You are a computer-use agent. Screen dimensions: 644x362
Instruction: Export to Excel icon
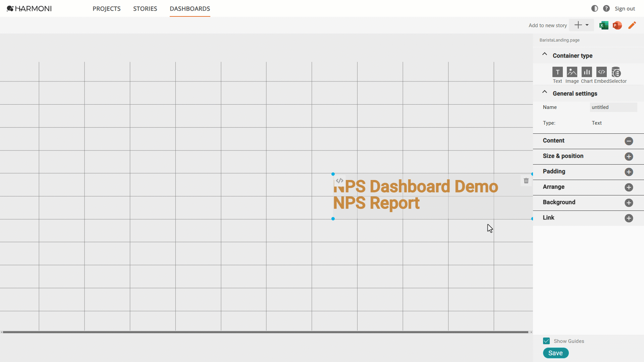coord(604,25)
